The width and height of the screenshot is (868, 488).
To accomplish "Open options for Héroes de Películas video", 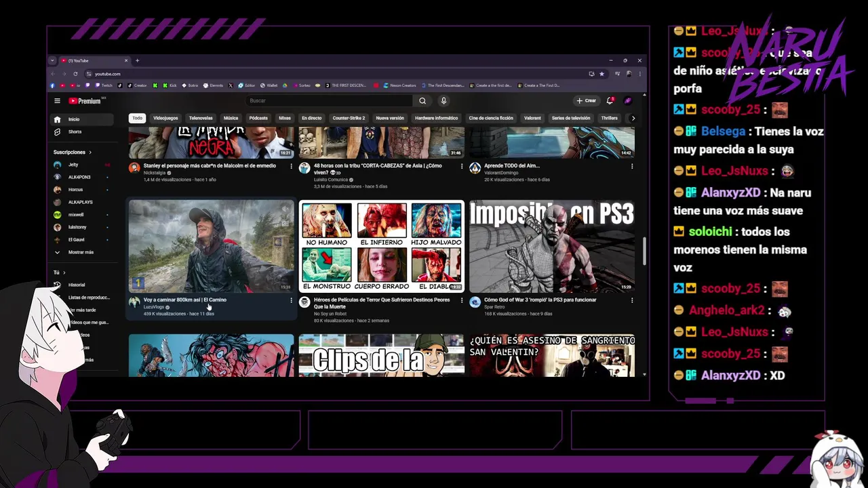I will point(462,300).
